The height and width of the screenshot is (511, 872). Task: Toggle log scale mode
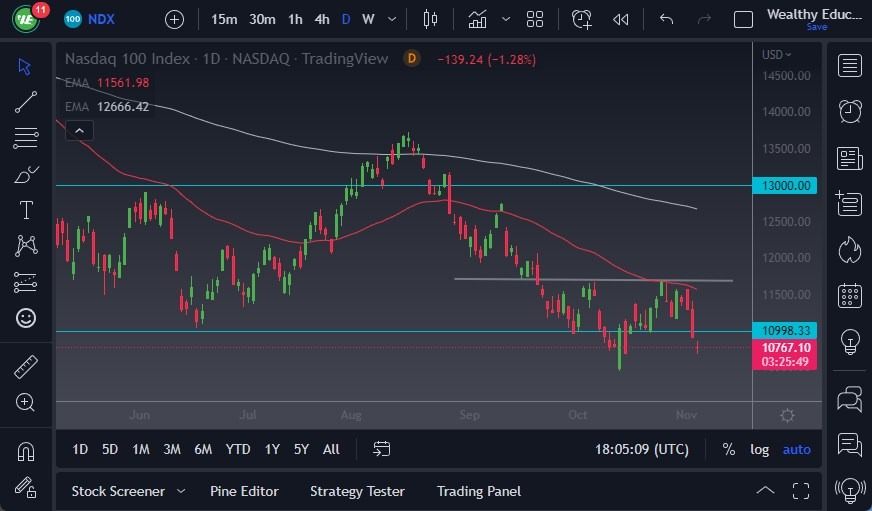click(x=759, y=449)
